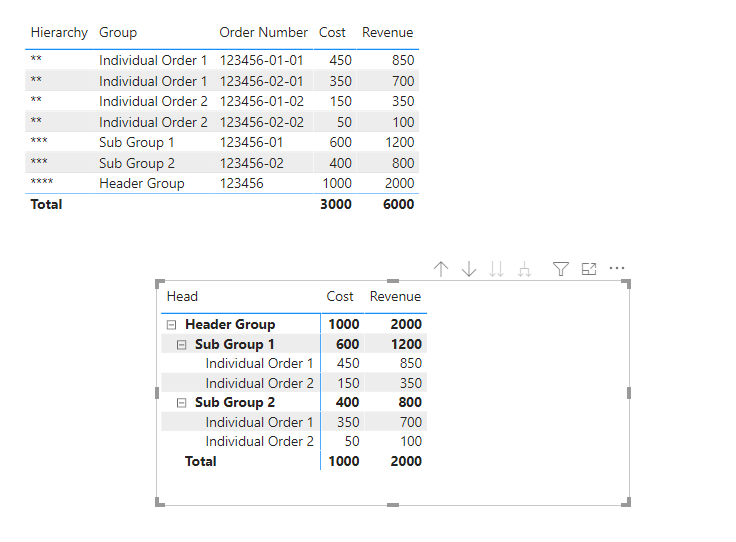The width and height of the screenshot is (736, 542).
Task: Click the top-left resize handle of matrix visual
Action: [160, 283]
